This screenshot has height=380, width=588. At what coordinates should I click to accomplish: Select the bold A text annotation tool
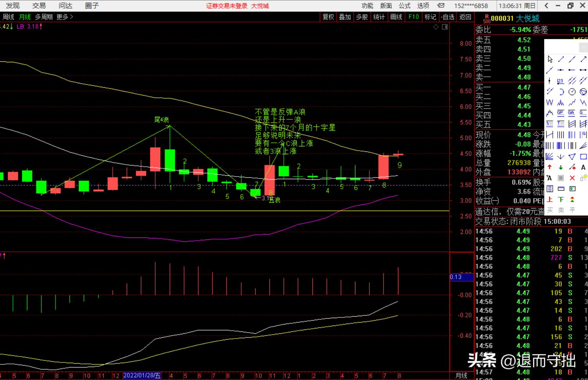pos(583,167)
